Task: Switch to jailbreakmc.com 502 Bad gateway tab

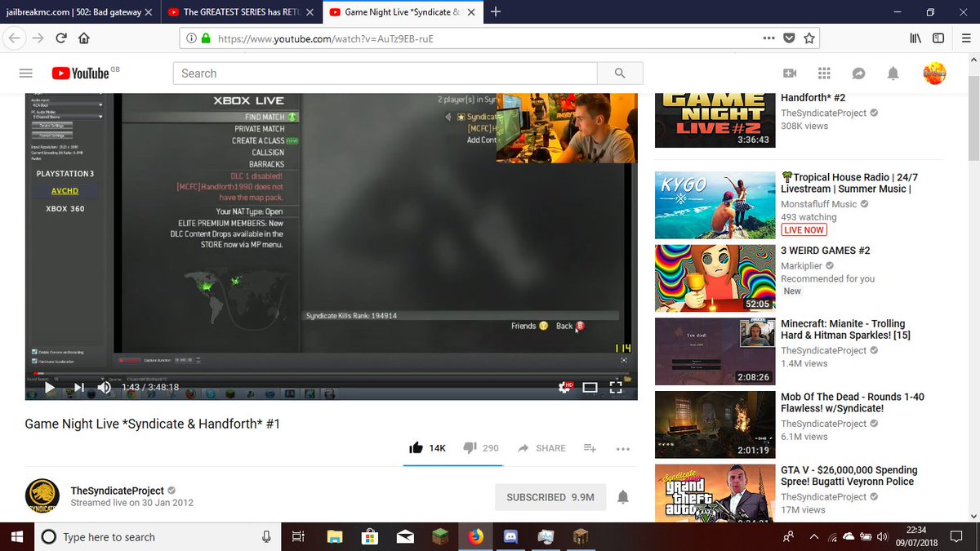Action: (79, 12)
